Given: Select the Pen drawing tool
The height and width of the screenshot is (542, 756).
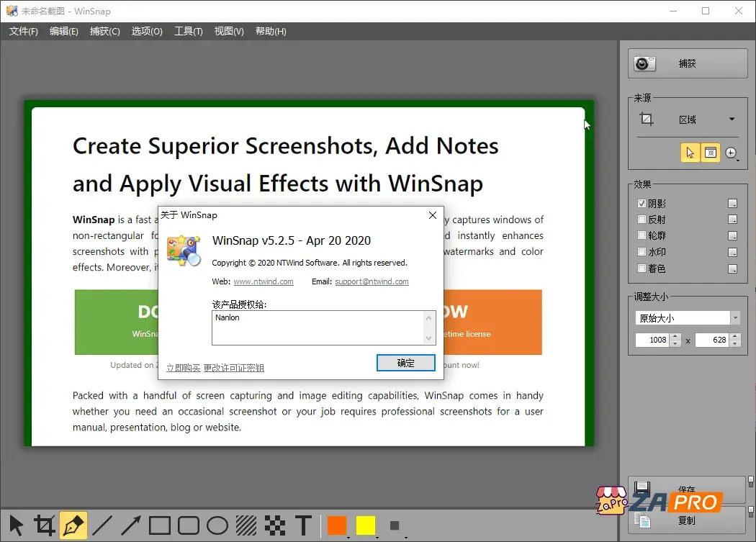Looking at the screenshot, I should tap(73, 525).
